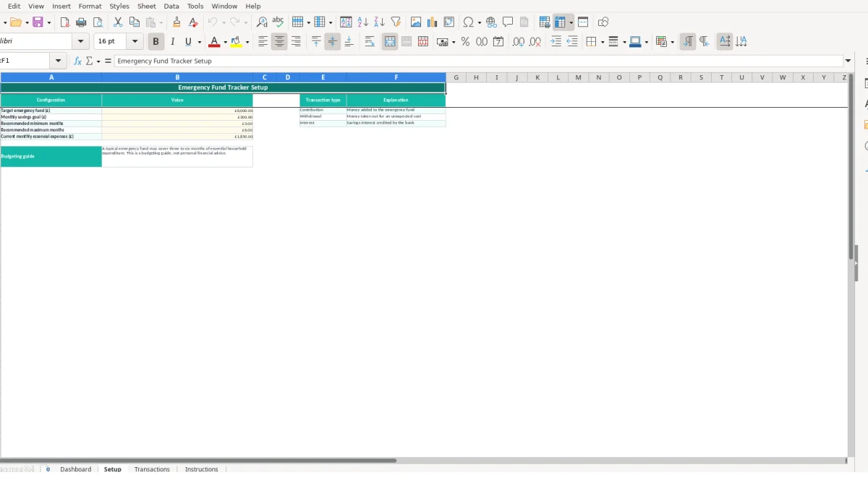Viewport: 868px width, 488px height.
Task: Apply the blue border color
Action: pyautogui.click(x=634, y=42)
